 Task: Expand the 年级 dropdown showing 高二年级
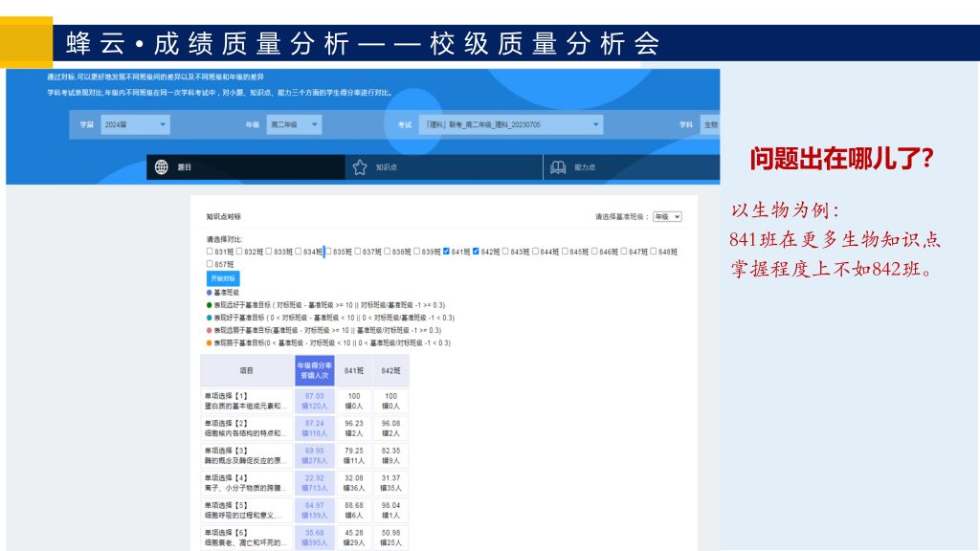click(294, 125)
